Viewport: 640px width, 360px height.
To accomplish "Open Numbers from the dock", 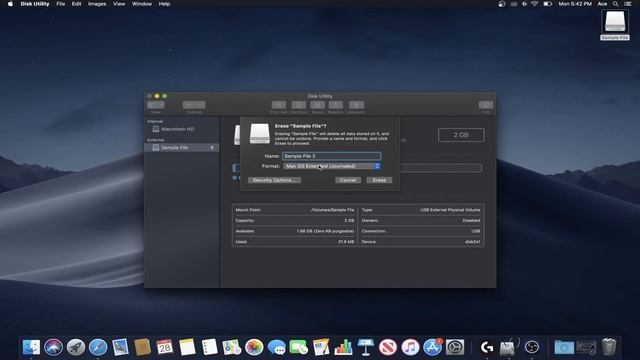I will [343, 347].
